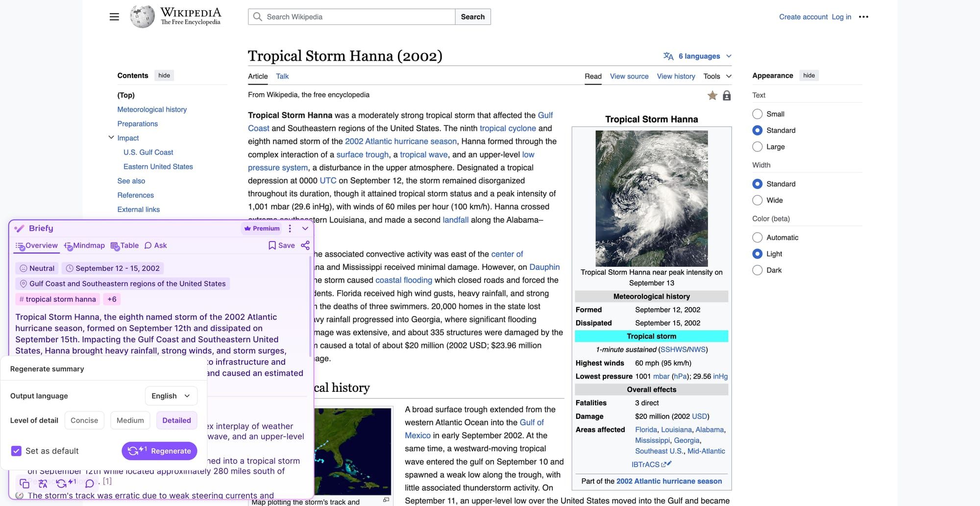Switch to Dark color mode
This screenshot has width=980, height=506.
(x=757, y=270)
